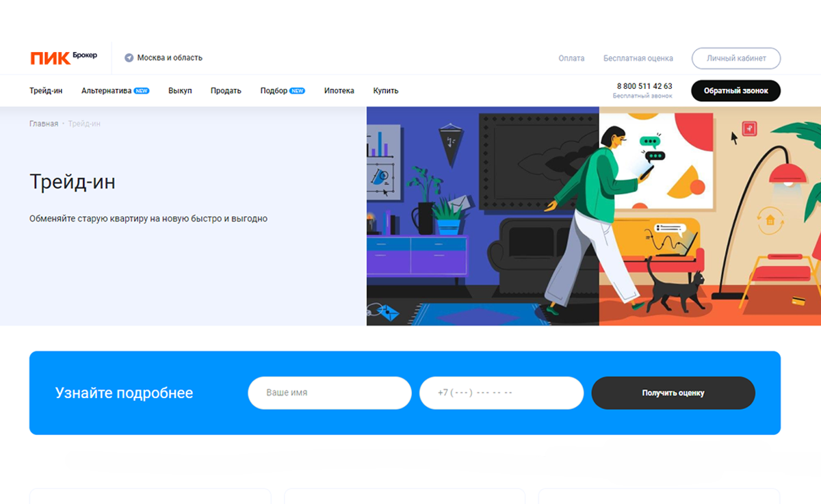Select the Подбор menu item

click(x=274, y=91)
